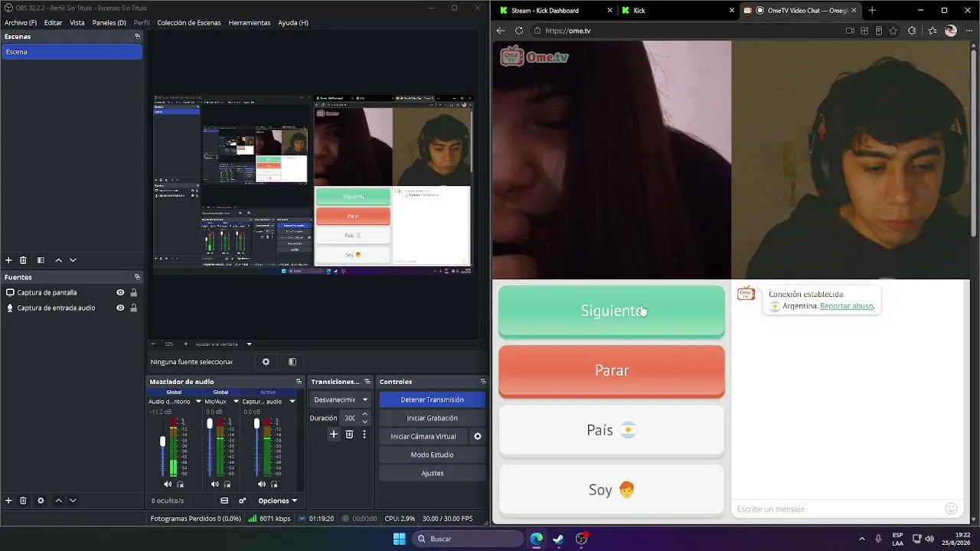Zoom in the OBS preview with the plus icon
Image resolution: width=980 pixels, height=551 pixels.
point(186,344)
